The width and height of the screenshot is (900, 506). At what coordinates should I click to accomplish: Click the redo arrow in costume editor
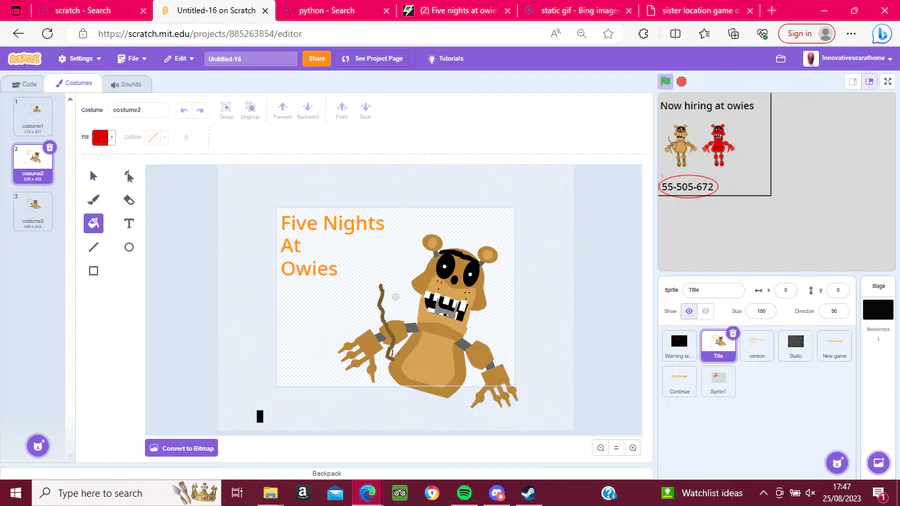(200, 110)
